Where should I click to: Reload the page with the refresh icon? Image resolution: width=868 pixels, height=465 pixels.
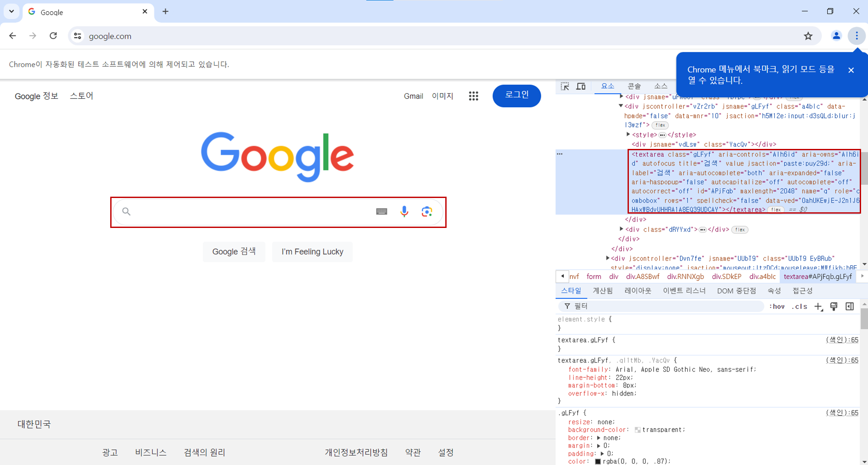point(53,36)
